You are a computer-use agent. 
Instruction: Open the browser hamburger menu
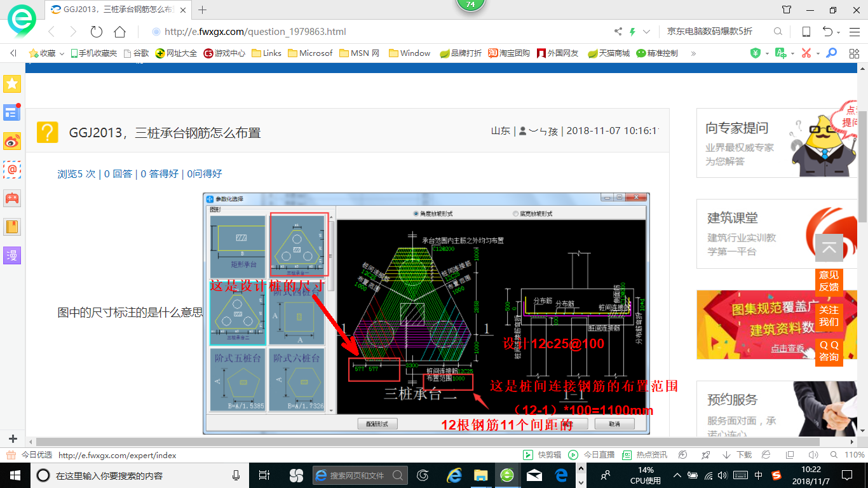pos(855,31)
